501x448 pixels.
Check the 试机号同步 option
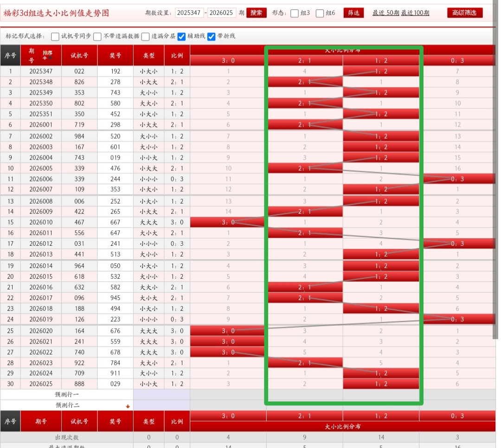(x=55, y=36)
